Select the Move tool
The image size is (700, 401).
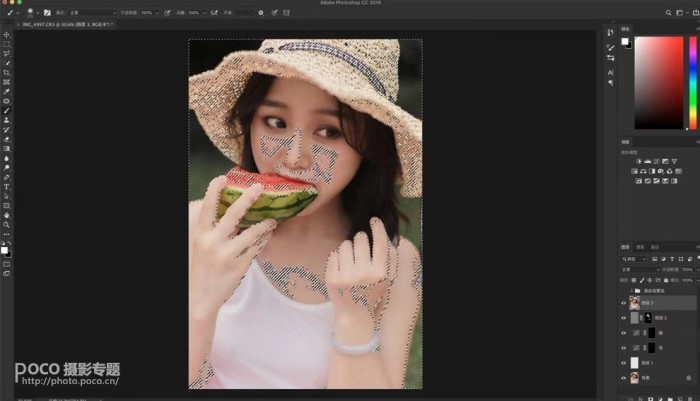[x=6, y=34]
